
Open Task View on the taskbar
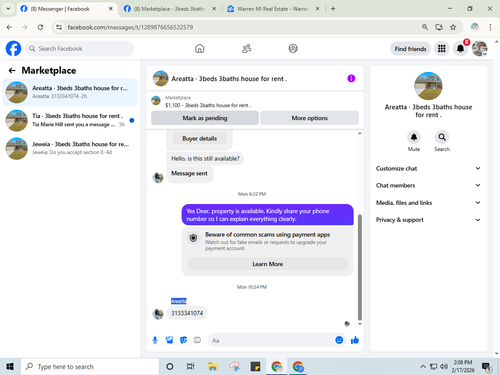tap(191, 367)
